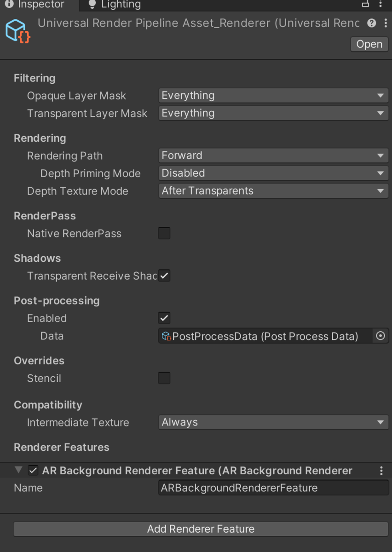Collapse the AR Background Renderer Feature foldout
Viewport: 392px width, 552px height.
pos(17,471)
